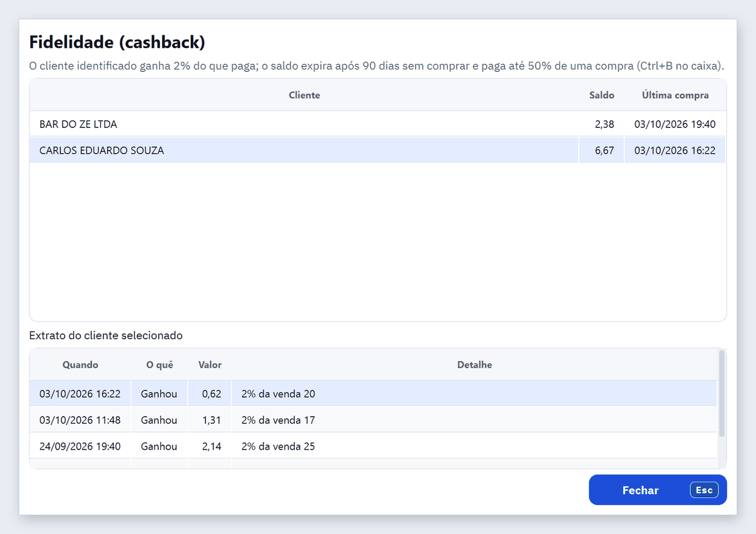The image size is (756, 534).
Task: Sort the client list by Cliente column header
Action: [304, 95]
